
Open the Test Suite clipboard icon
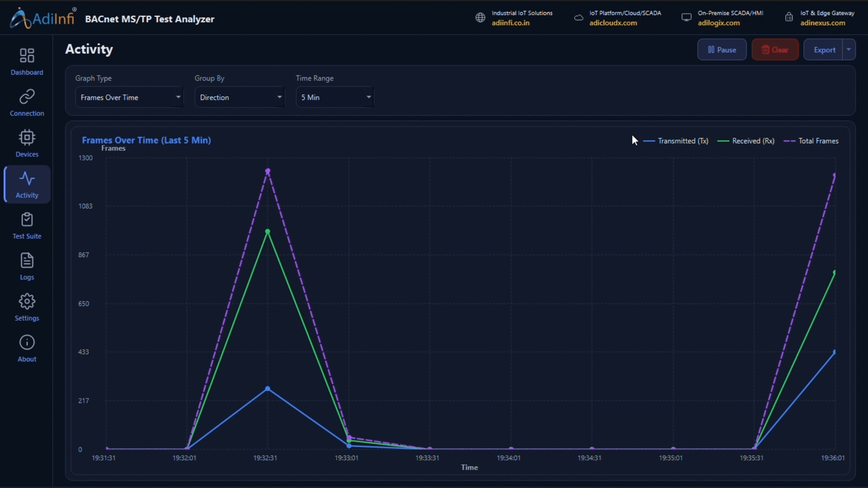click(27, 220)
